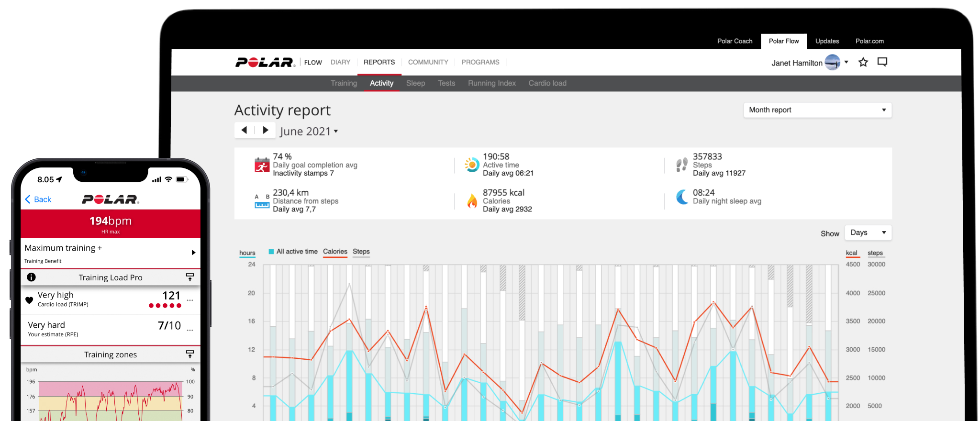Switch to the Sleep report tab
980x421 pixels.
coord(415,83)
